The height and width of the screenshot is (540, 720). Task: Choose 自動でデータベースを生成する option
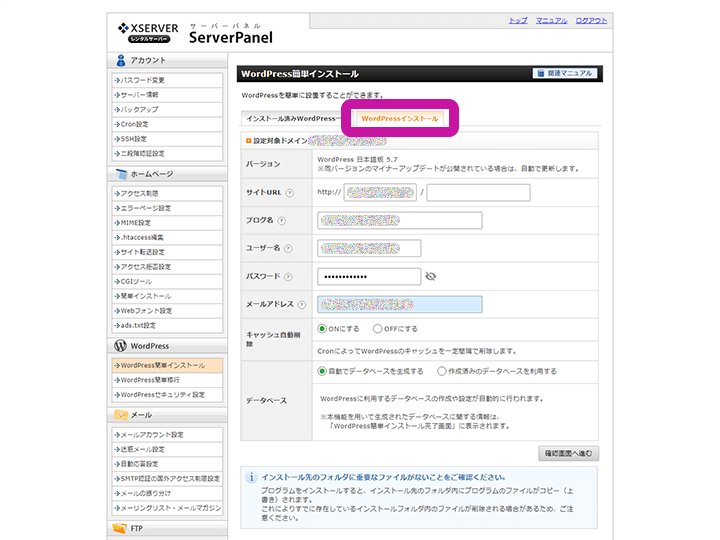pos(322,370)
